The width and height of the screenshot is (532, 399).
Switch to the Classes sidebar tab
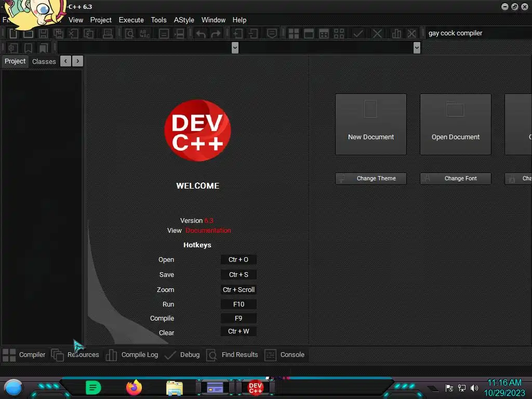pos(44,61)
